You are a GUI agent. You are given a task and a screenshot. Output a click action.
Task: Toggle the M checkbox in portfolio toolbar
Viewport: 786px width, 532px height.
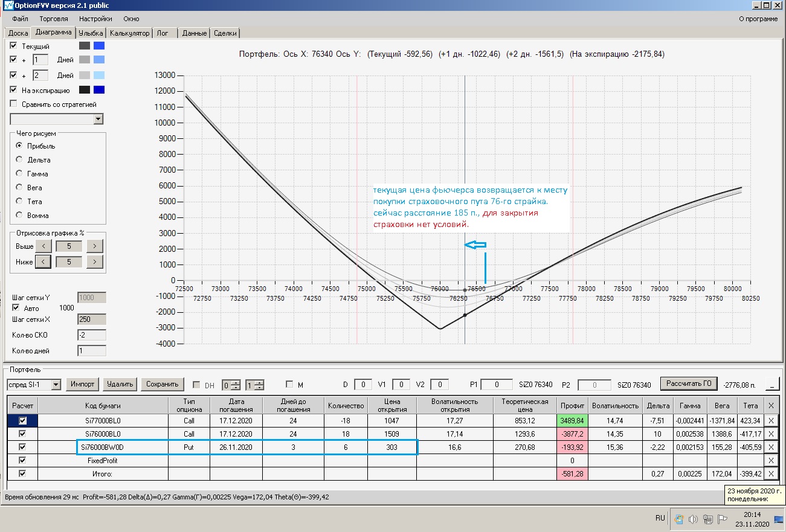point(289,385)
